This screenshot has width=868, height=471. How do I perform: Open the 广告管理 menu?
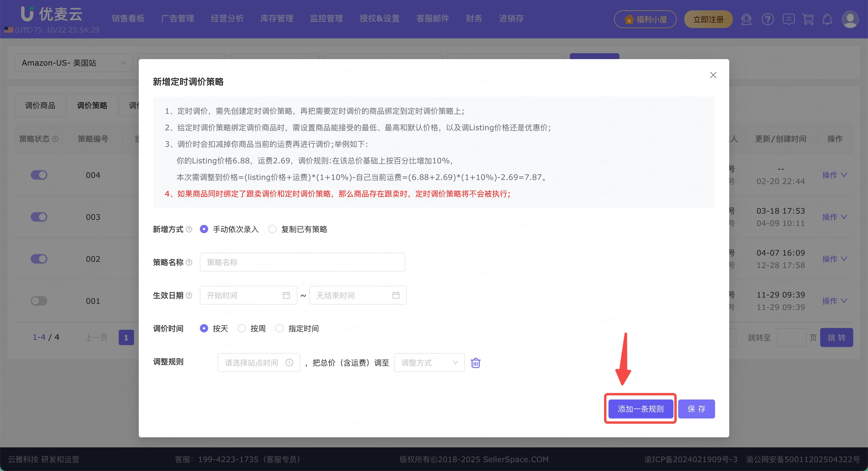[x=177, y=19]
